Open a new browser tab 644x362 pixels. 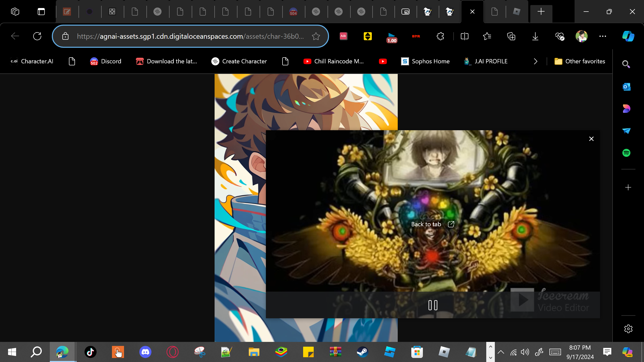point(541,12)
